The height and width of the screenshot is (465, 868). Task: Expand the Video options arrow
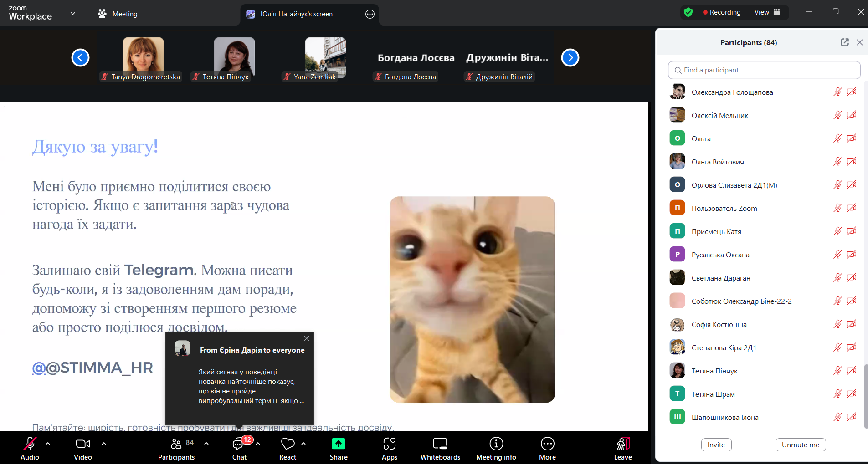104,443
